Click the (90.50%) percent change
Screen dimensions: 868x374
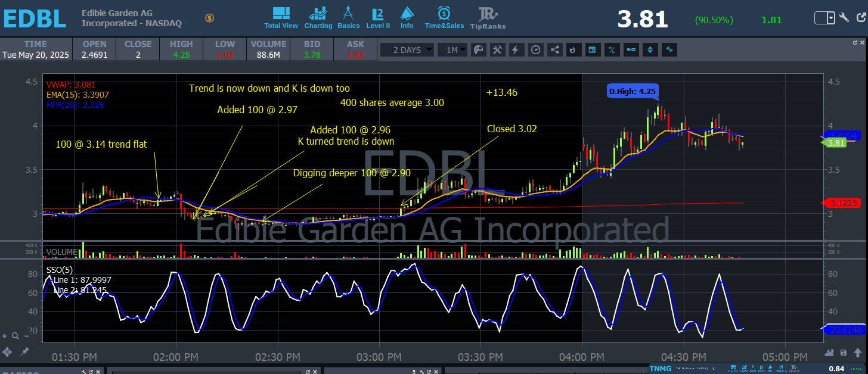point(714,20)
